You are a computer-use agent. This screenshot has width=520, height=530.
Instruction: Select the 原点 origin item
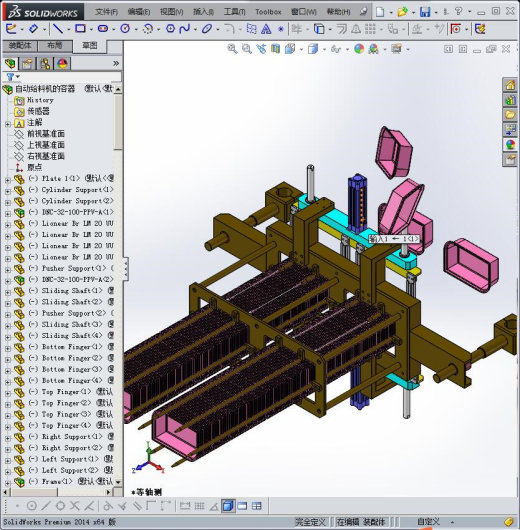point(34,167)
